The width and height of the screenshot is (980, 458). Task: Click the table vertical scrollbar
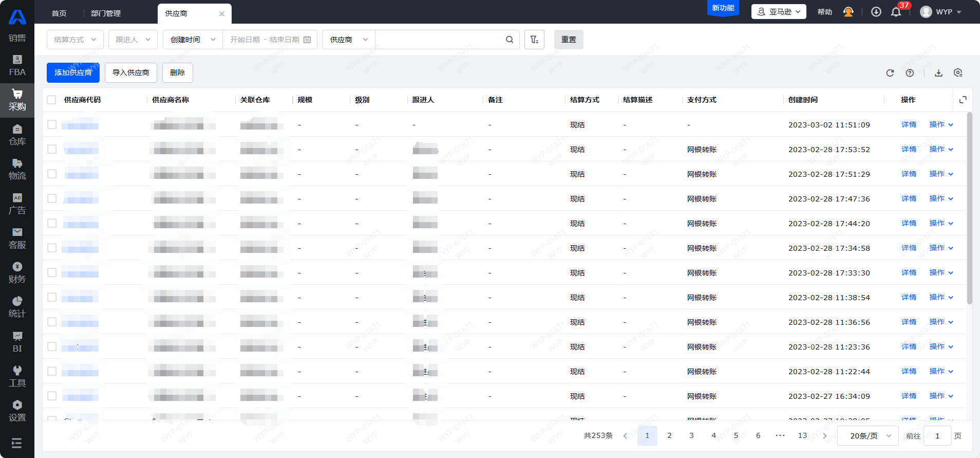[x=969, y=208]
